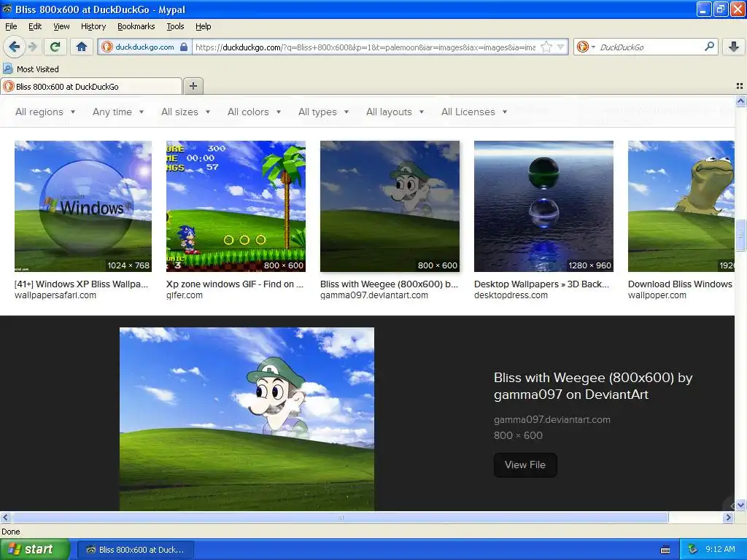Viewport: 747px width, 560px height.
Task: Open the Home page via the house icon
Action: click(x=82, y=47)
